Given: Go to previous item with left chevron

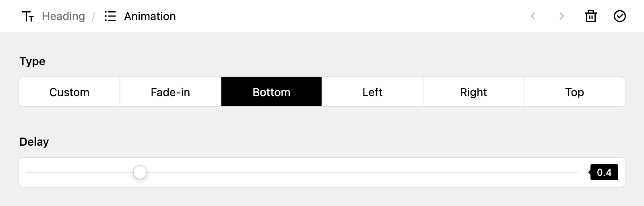Looking at the screenshot, I should tap(533, 16).
